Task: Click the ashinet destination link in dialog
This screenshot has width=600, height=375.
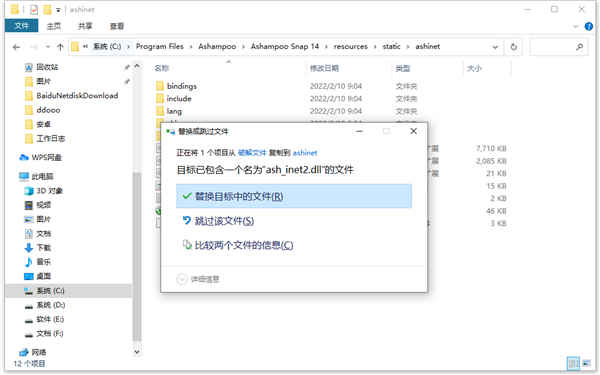Action: pyautogui.click(x=305, y=153)
